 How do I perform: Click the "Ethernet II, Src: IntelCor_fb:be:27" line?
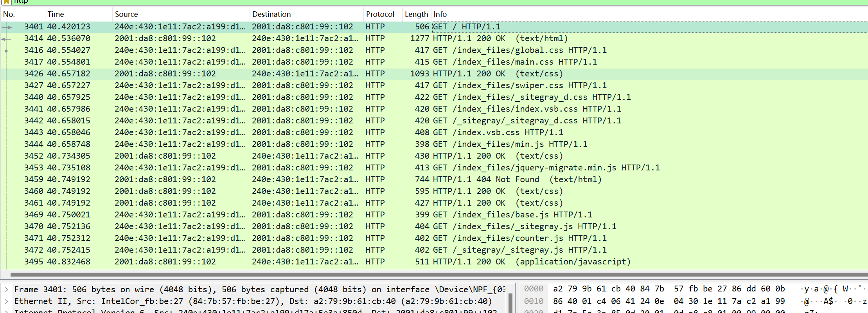253,301
